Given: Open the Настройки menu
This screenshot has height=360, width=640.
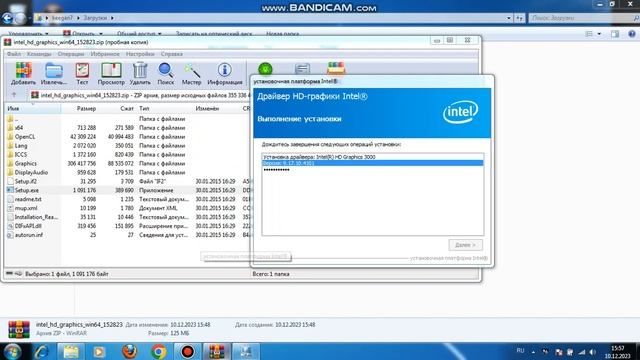Looking at the screenshot, I should [140, 54].
